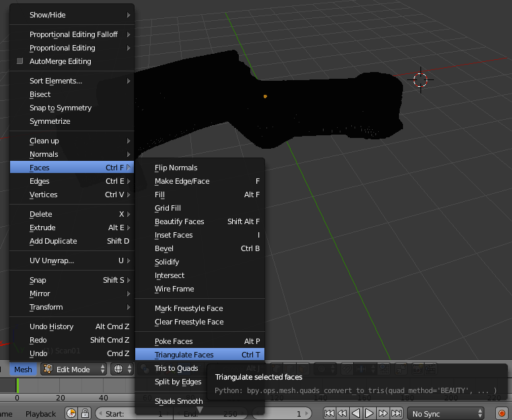
Task: Expand the Proportional Editing submenu
Action: 72,48
